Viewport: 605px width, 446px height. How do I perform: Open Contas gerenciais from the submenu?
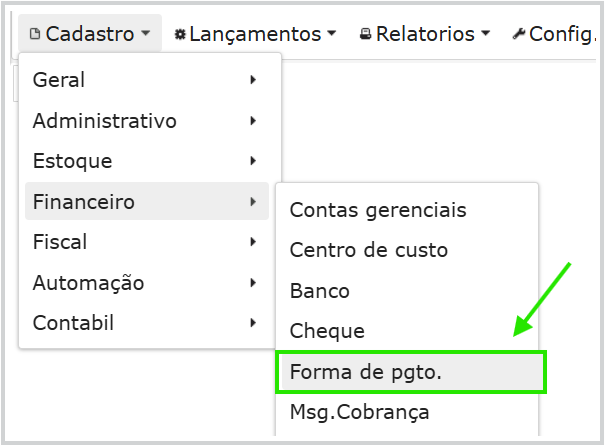click(x=378, y=210)
